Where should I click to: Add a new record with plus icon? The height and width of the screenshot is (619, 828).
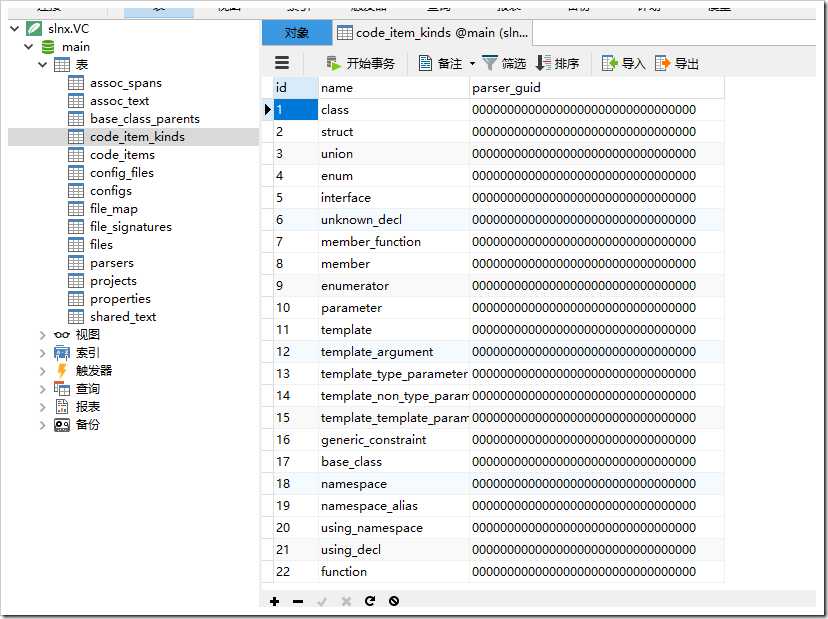[x=274, y=601]
